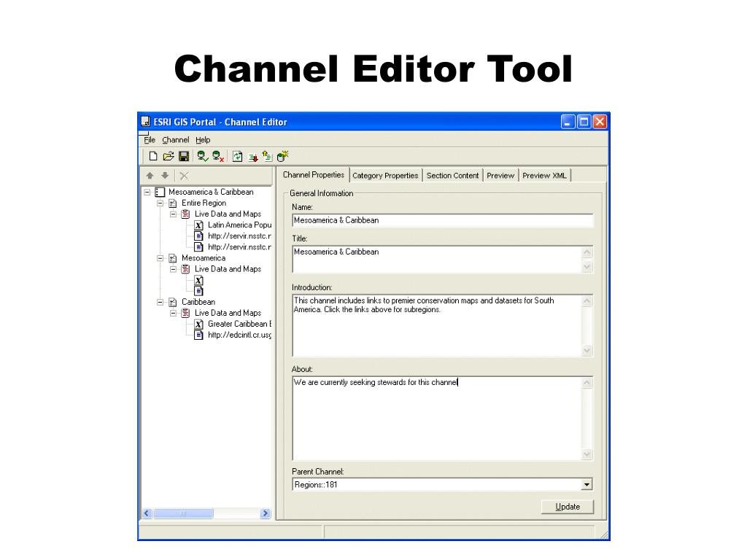This screenshot has height=560, width=747.
Task: Collapse the Mesoamerica & Caribbean root node
Action: (x=147, y=192)
